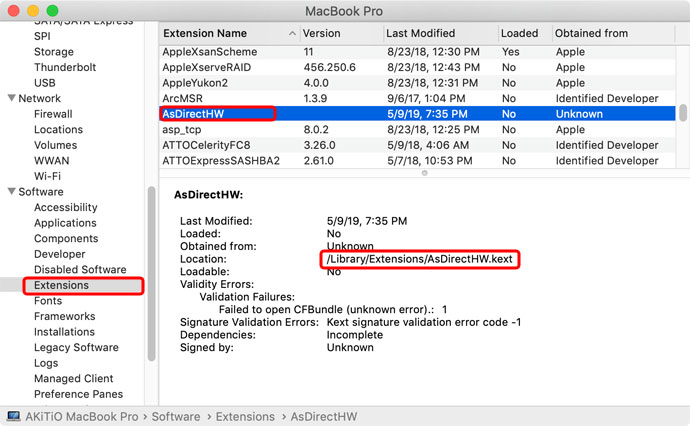690x426 pixels.
Task: Collapse the Software section disclosure triangle
Action: tap(12, 192)
